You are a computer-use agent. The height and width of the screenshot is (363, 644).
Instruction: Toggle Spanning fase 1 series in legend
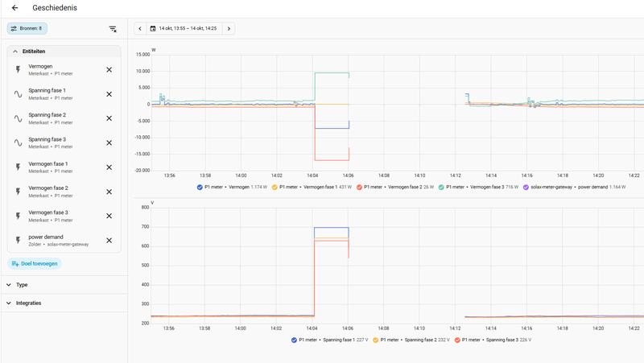330,340
